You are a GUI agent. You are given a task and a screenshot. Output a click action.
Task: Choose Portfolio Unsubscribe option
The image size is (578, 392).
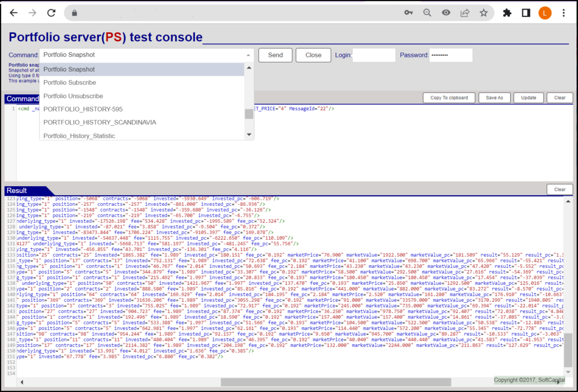[x=142, y=96]
